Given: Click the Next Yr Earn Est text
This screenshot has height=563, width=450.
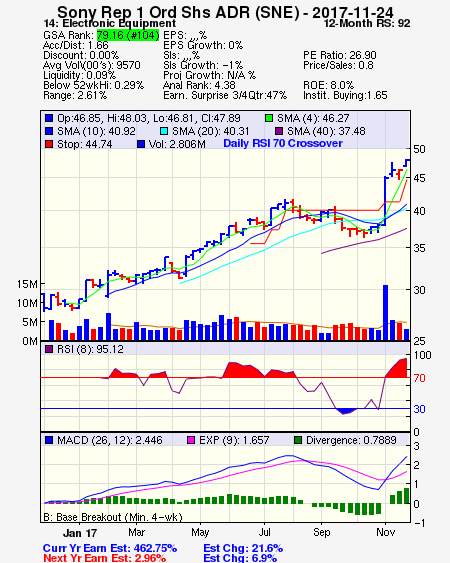Looking at the screenshot, I should (x=105, y=558).
